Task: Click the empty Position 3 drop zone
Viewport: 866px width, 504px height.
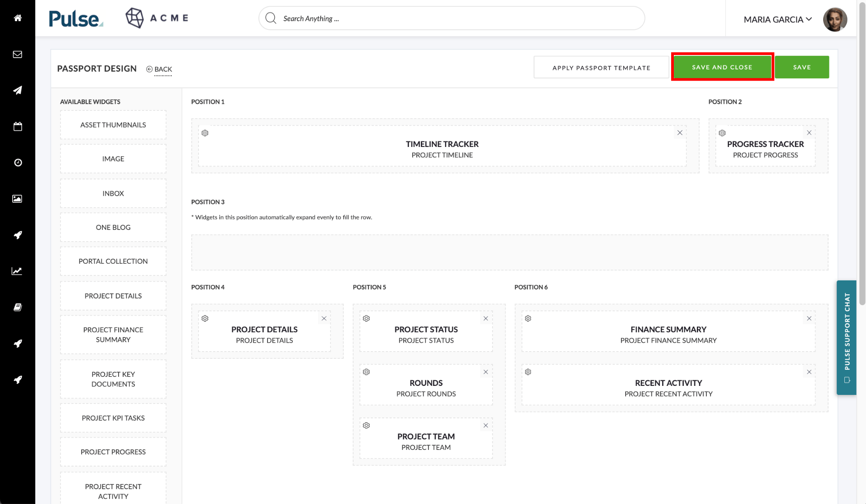Action: [x=510, y=252]
